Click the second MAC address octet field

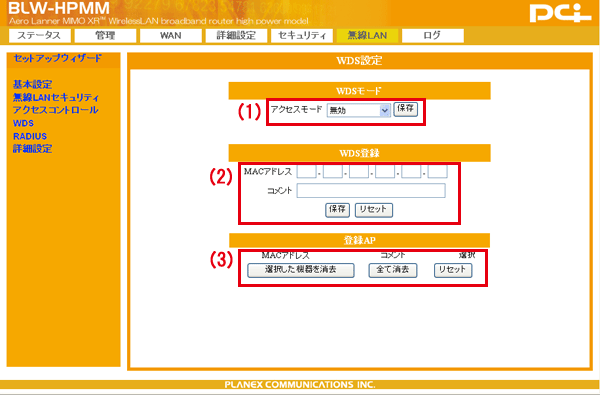coord(333,171)
